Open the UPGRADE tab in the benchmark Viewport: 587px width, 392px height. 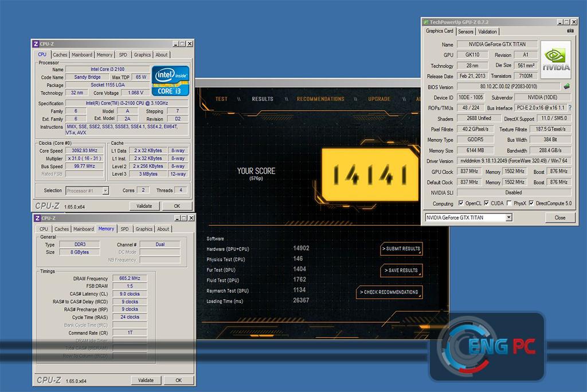379,99
